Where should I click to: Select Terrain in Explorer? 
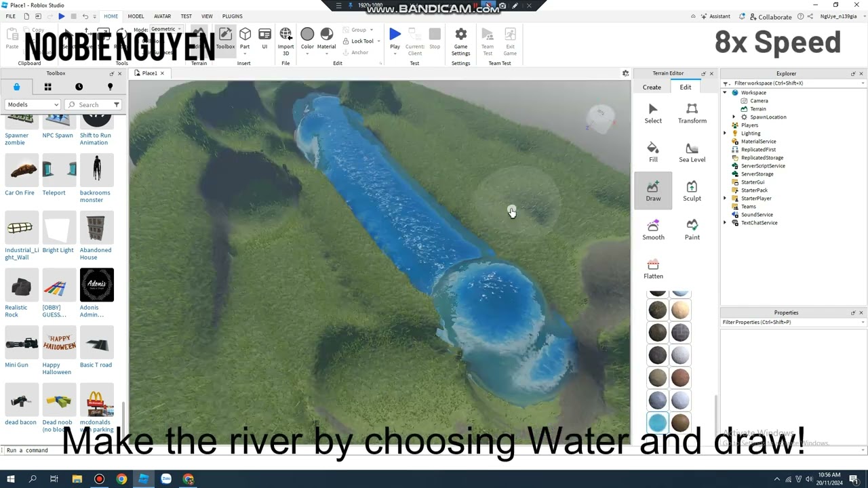click(x=757, y=109)
